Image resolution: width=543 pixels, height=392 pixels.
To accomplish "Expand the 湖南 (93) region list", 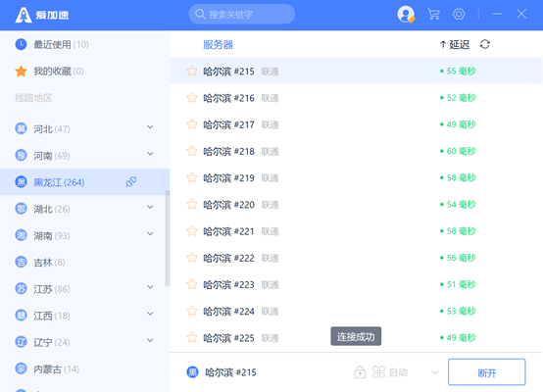I will pyautogui.click(x=150, y=234).
